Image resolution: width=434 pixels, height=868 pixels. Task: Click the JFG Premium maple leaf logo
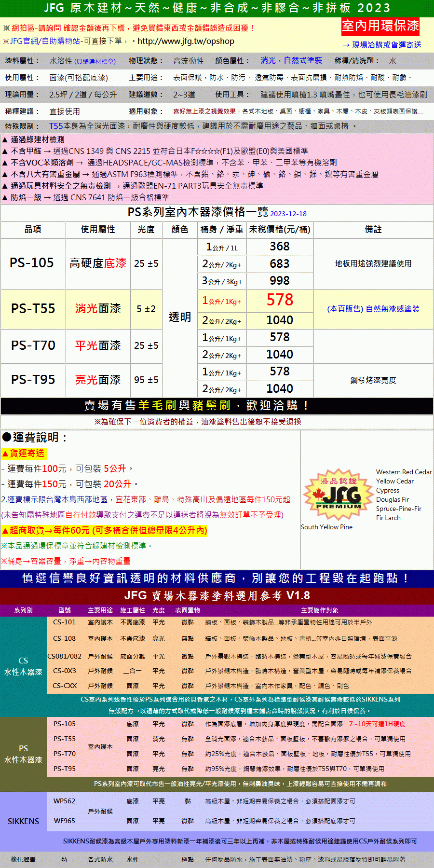coord(339,495)
